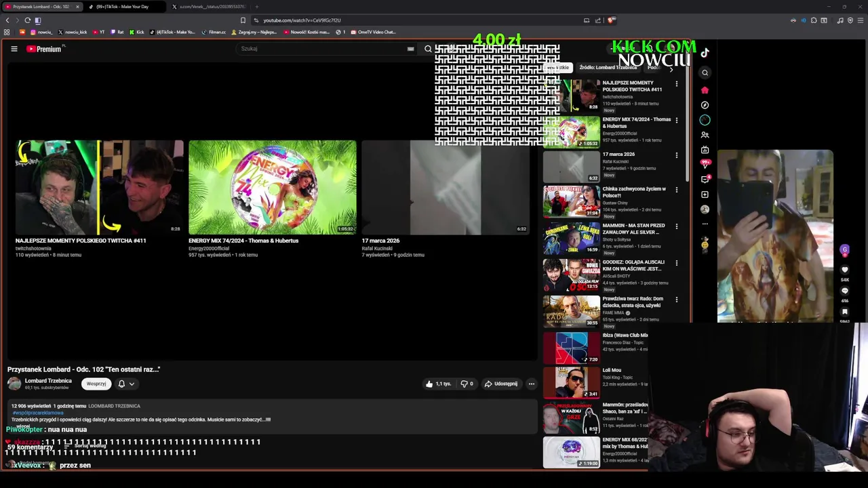Open TikTok Explore compass icon
Screen dimensions: 868x488
[705, 105]
